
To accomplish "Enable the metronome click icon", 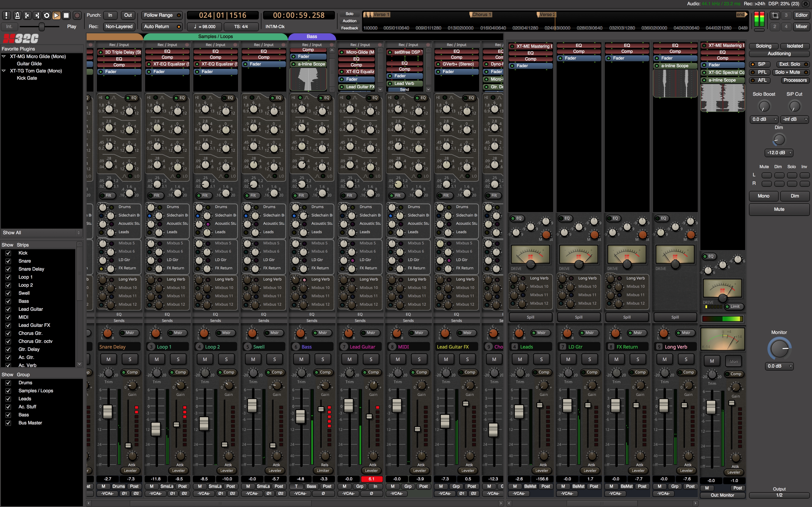I will pos(17,15).
